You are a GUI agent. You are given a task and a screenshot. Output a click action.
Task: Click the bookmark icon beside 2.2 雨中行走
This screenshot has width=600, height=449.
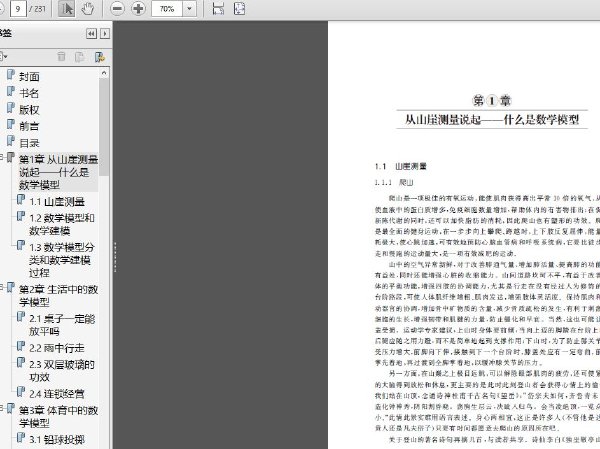(21, 346)
